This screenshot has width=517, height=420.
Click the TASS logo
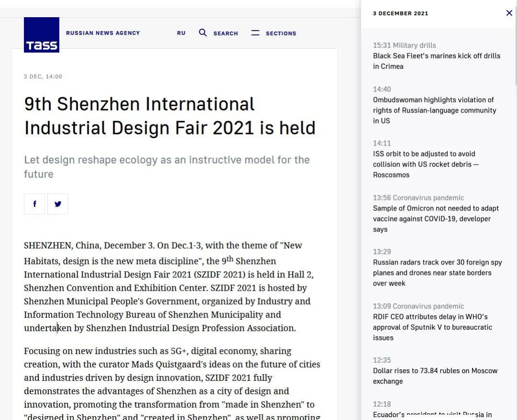[x=42, y=35]
